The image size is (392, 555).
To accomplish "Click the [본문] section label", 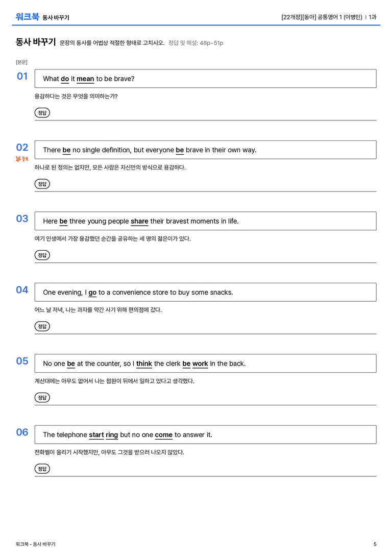I will [21, 62].
